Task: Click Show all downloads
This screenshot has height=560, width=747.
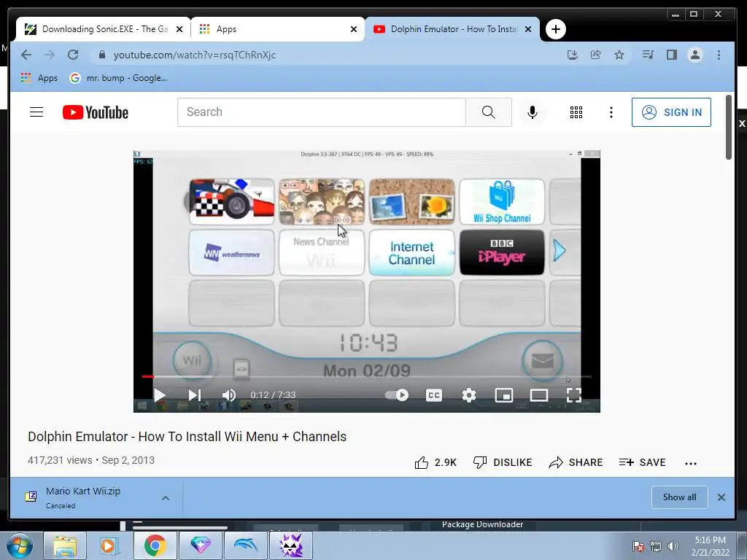Action: point(679,497)
